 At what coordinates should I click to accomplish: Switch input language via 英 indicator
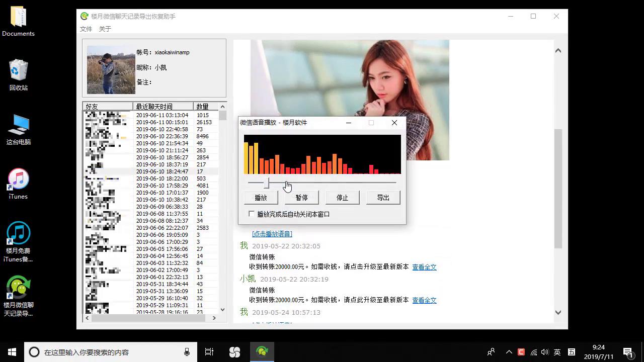tap(557, 352)
